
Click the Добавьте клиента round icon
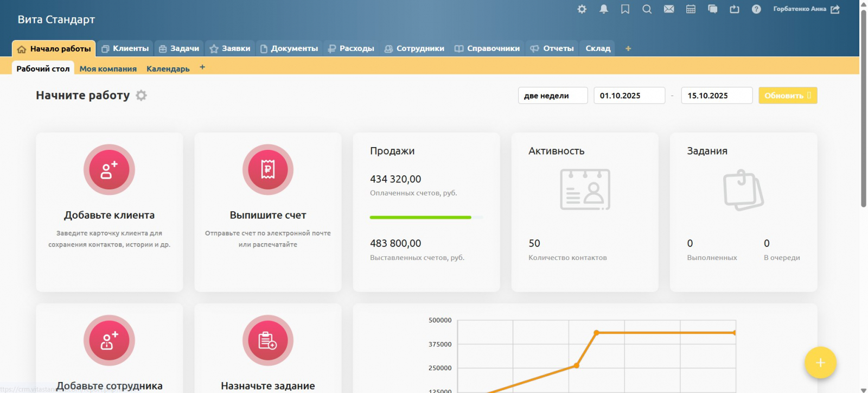pos(109,170)
